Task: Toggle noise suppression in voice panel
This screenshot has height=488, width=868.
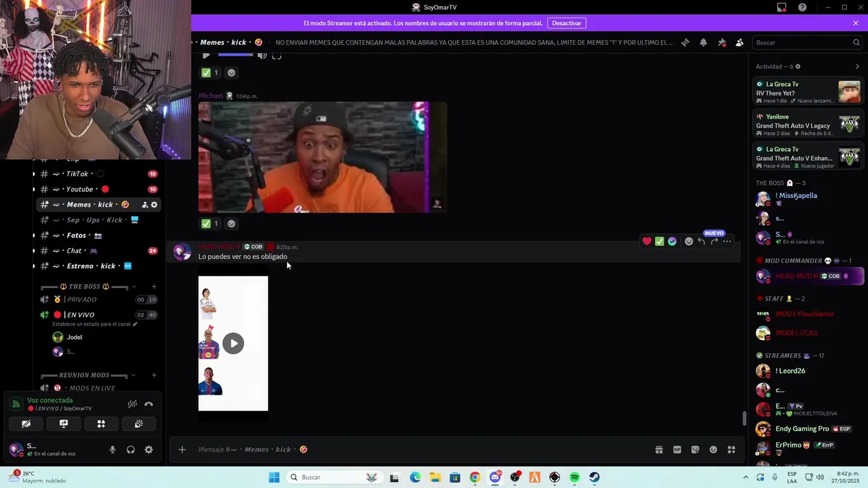Action: (132, 404)
